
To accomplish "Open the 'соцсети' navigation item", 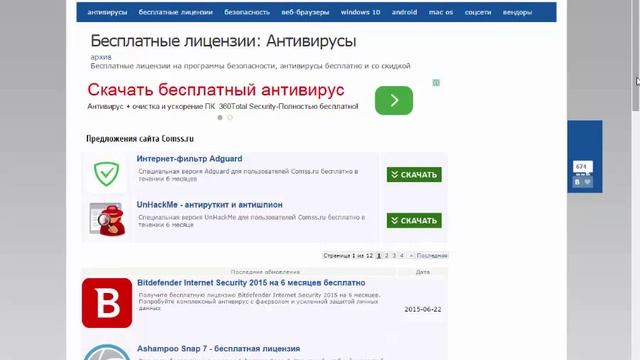I will tap(478, 12).
